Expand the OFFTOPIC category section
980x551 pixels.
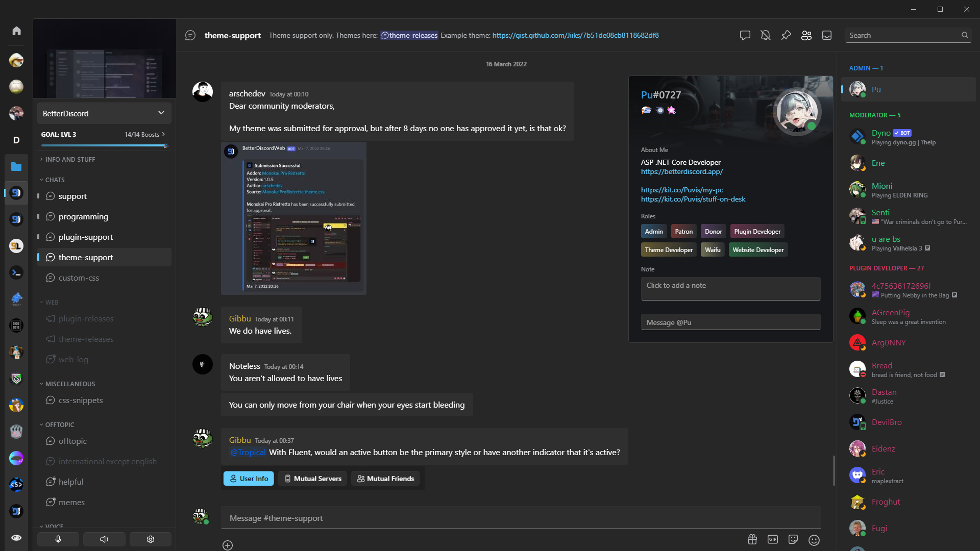click(59, 424)
